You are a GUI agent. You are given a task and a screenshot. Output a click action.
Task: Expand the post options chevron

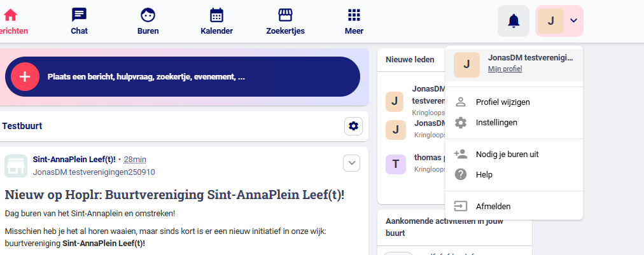tap(351, 163)
